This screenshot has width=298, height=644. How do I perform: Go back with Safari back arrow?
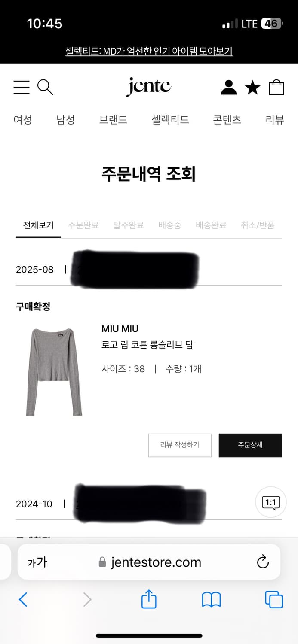(23, 599)
